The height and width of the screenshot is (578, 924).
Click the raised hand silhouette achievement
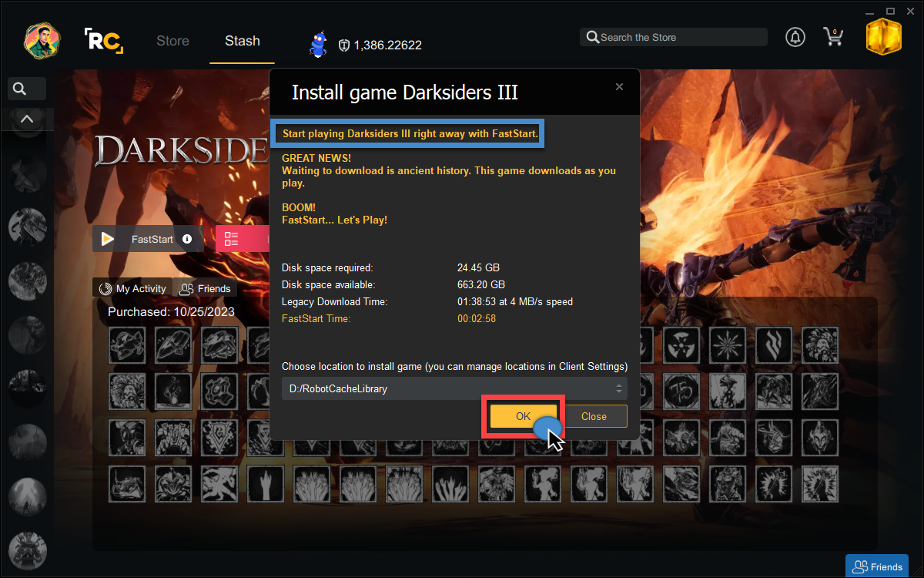pos(266,484)
